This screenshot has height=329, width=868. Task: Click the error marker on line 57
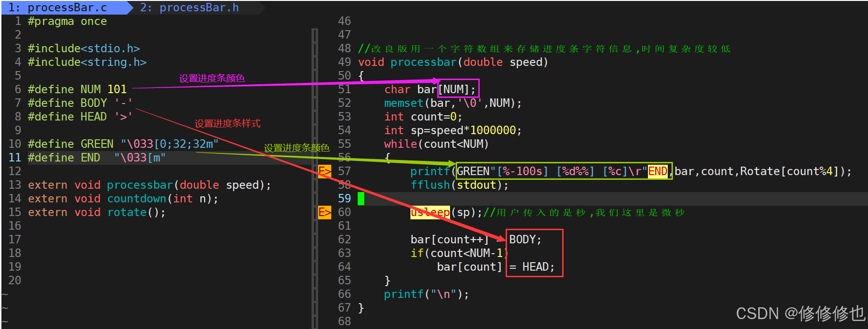pyautogui.click(x=325, y=171)
